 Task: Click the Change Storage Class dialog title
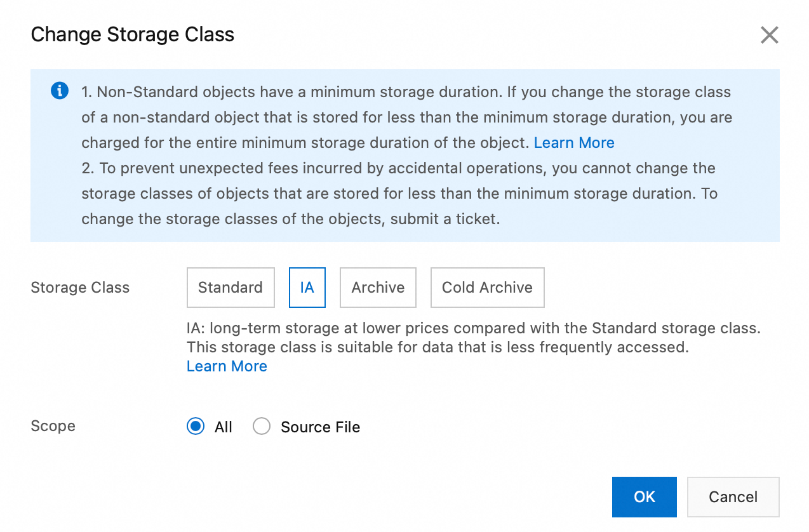[132, 34]
